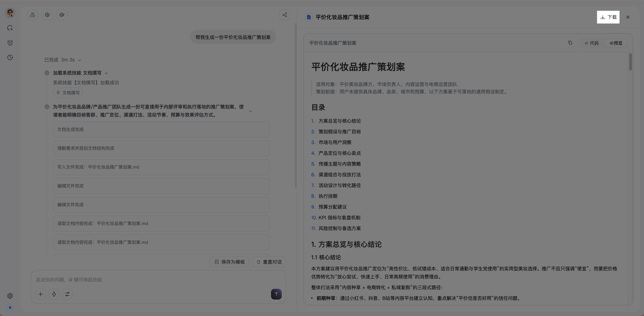Viewport: 644px width, 316px height.
Task: Jump to 执行排期 in the table of contents
Action: click(328, 196)
